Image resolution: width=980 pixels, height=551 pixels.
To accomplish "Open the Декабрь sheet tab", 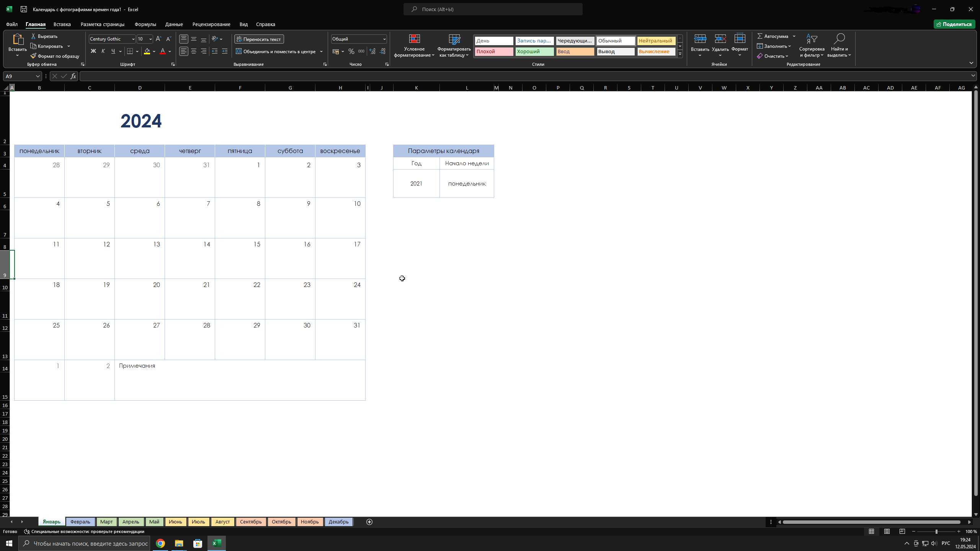I will pyautogui.click(x=338, y=522).
